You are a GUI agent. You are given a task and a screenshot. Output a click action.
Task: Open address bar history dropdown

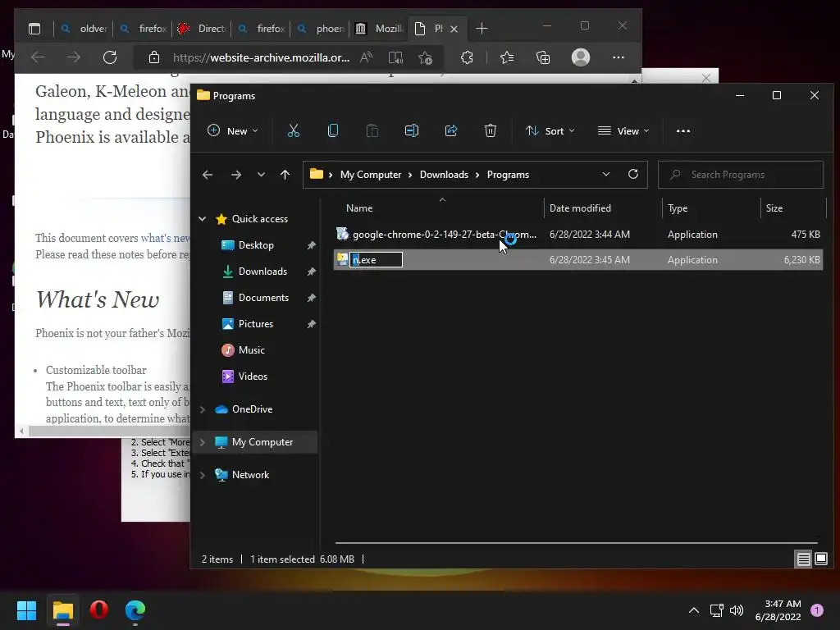coord(606,174)
